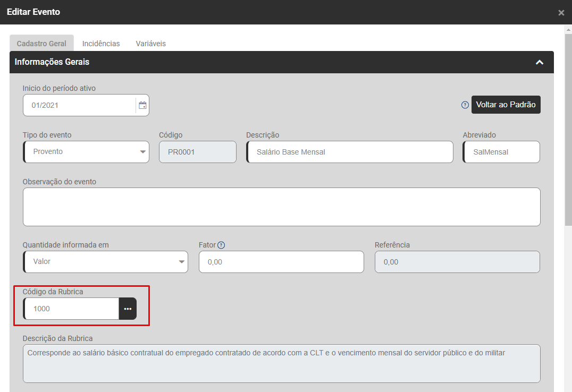
Task: Click the Fator help question mark icon
Action: coord(222,245)
